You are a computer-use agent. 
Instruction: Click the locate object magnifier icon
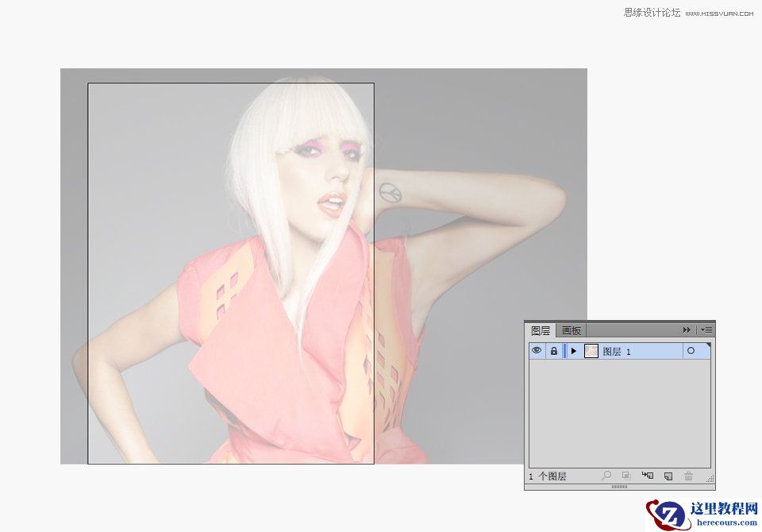coord(606,475)
